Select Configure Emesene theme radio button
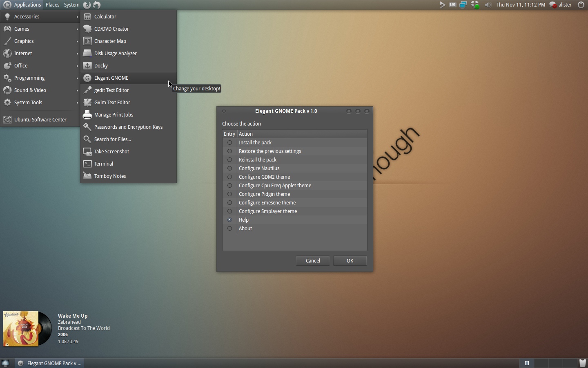 pos(229,203)
